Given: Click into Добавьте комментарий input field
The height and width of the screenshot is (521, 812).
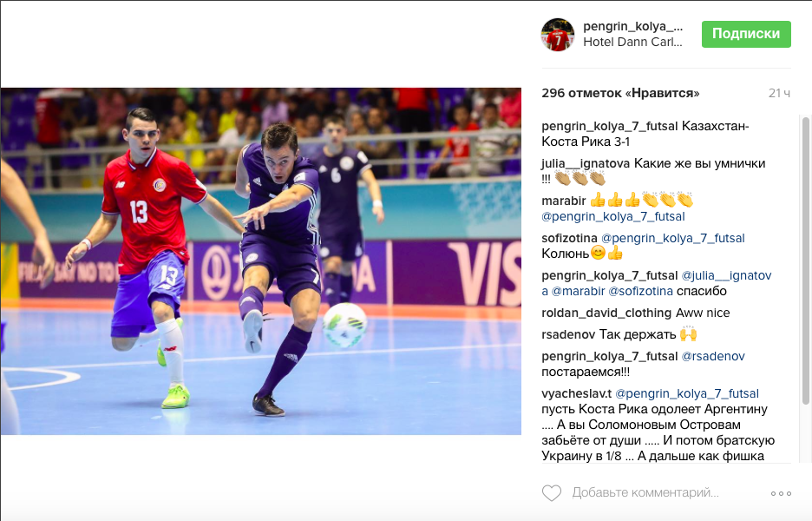Looking at the screenshot, I should (645, 492).
